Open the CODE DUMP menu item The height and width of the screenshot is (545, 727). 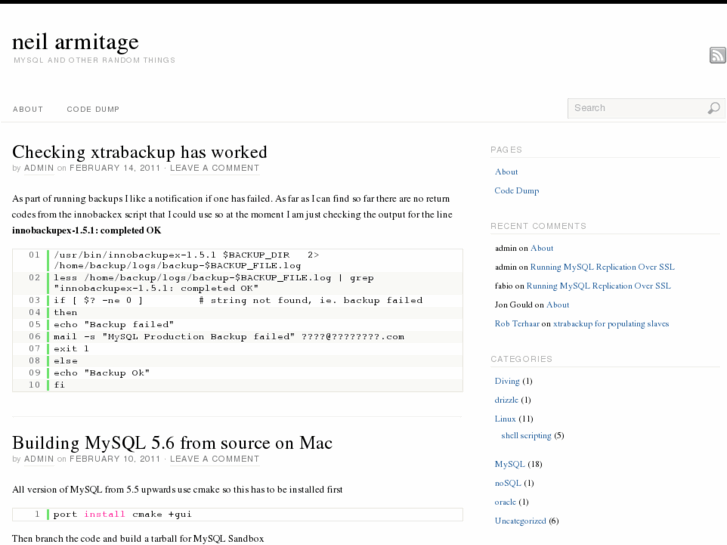pyautogui.click(x=93, y=109)
